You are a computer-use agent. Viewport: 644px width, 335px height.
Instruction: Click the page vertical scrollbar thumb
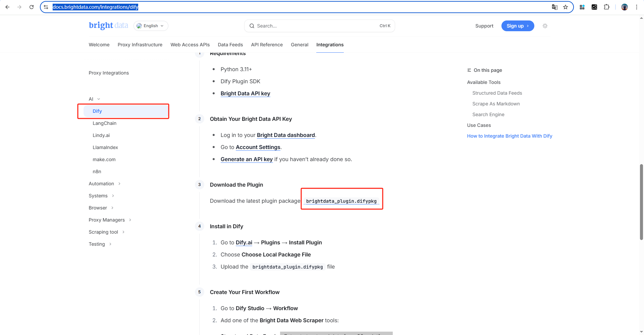pos(641,202)
